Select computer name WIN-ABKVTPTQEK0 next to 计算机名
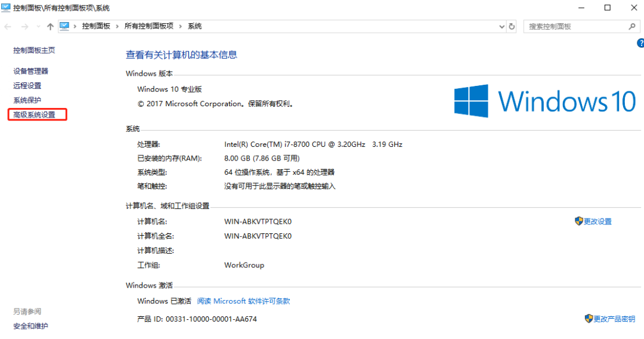644x339 pixels. click(x=258, y=221)
